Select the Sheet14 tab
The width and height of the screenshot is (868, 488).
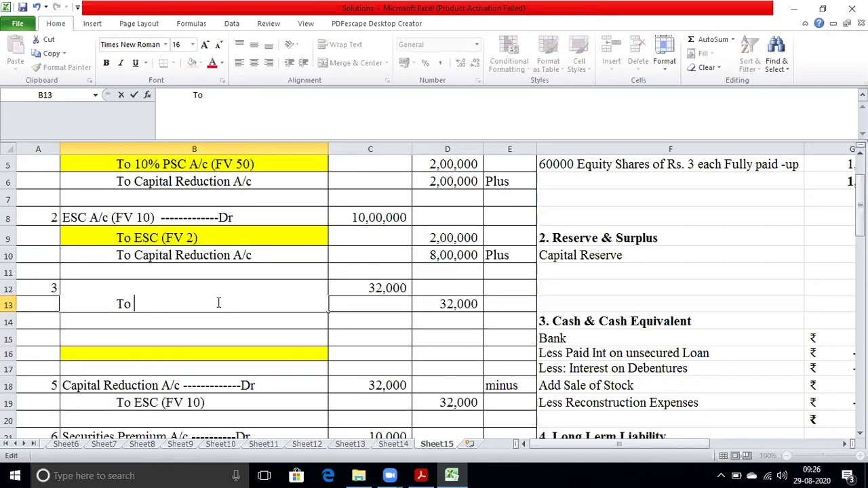coord(393,444)
